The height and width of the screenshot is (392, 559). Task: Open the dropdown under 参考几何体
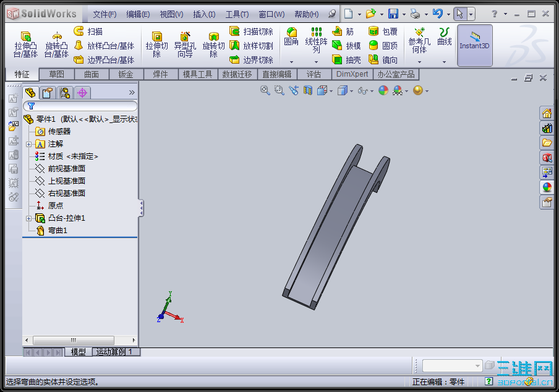[x=420, y=62]
